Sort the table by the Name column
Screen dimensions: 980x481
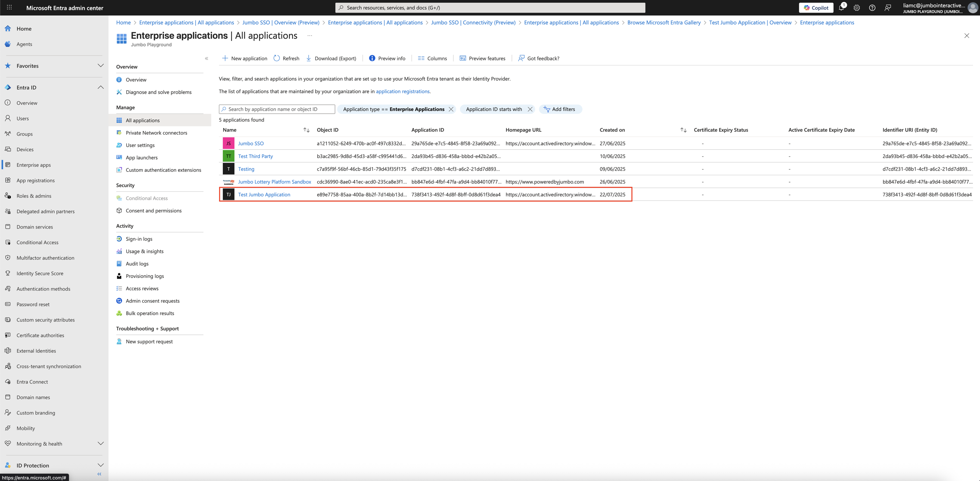[306, 130]
